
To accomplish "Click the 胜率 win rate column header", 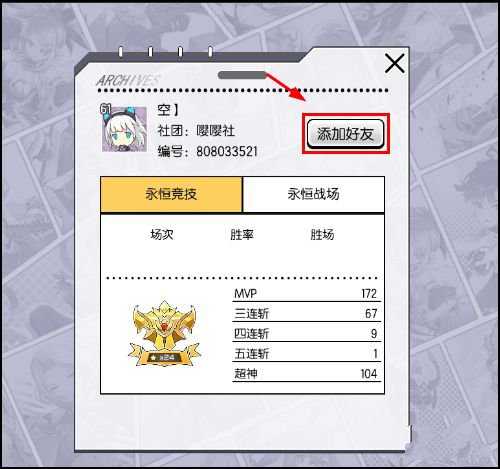I will [x=242, y=234].
